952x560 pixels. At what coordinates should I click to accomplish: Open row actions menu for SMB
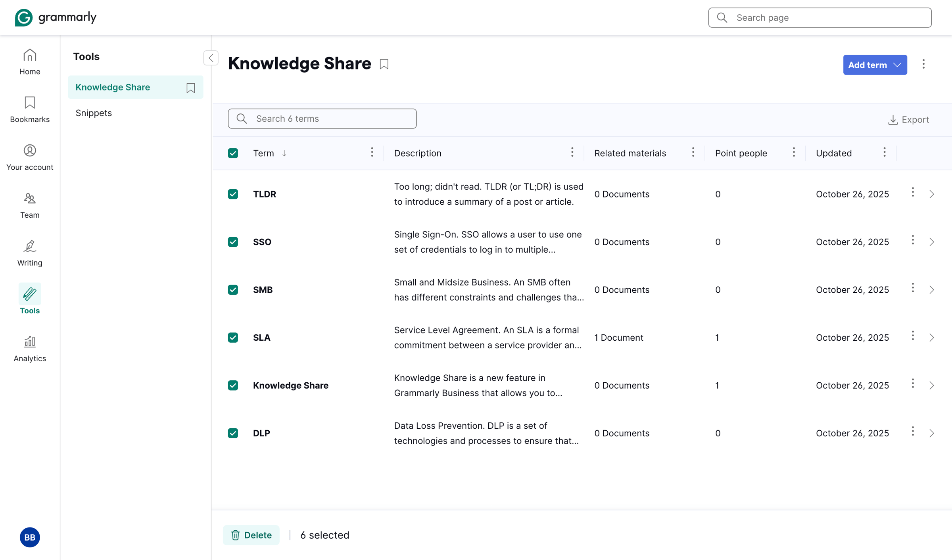tap(913, 288)
